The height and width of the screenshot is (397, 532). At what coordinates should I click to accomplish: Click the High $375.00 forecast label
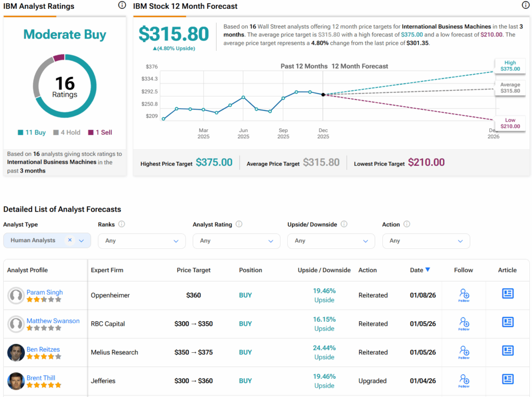[x=509, y=65]
